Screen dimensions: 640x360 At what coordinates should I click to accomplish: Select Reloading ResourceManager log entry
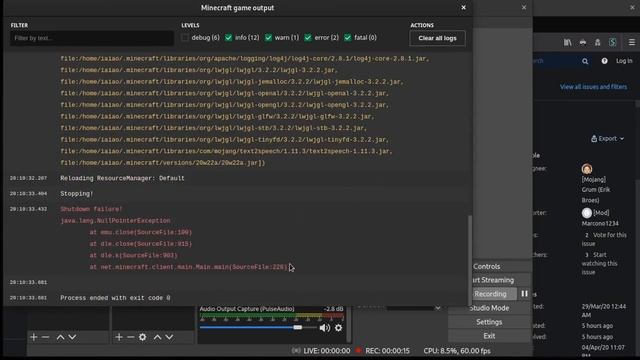click(122, 178)
